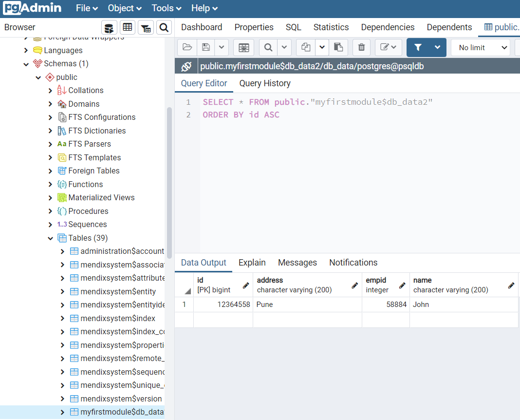Expand the Languages node

pos(26,50)
